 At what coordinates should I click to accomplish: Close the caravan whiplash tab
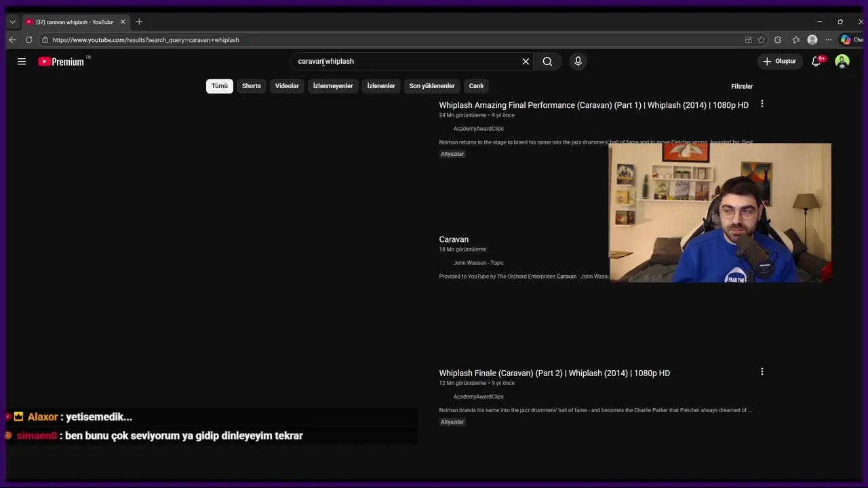[123, 22]
